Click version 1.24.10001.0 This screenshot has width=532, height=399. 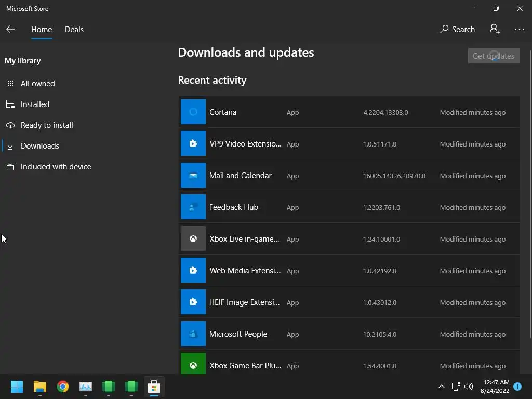381,239
